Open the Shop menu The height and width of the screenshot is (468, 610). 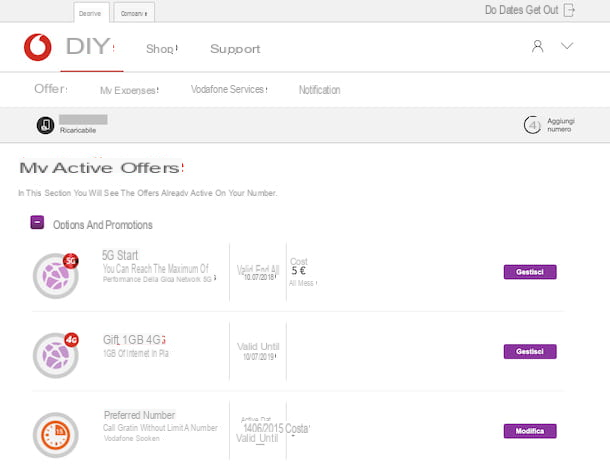pyautogui.click(x=161, y=49)
